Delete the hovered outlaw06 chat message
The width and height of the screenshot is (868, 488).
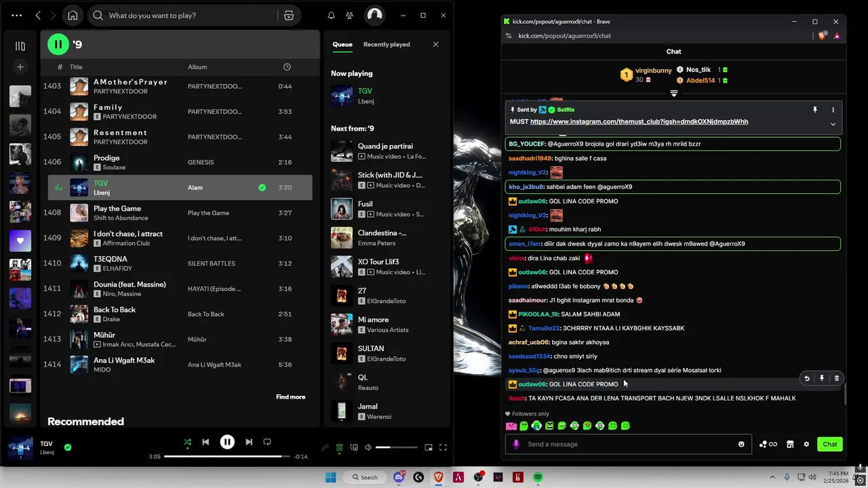click(x=836, y=378)
